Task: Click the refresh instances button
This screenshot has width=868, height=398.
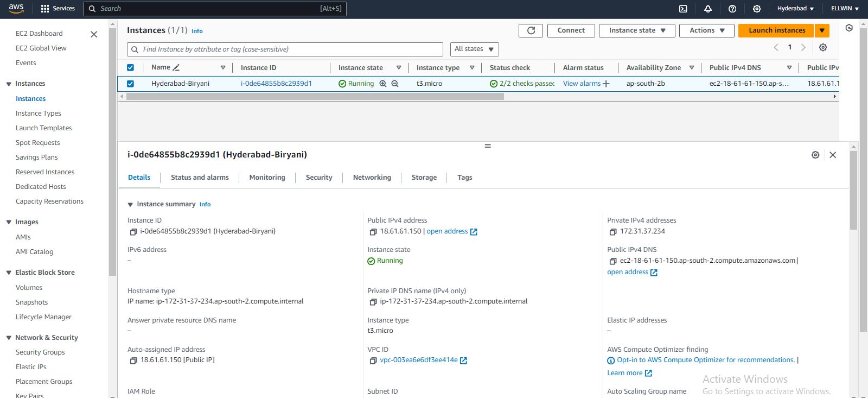Action: [x=531, y=30]
